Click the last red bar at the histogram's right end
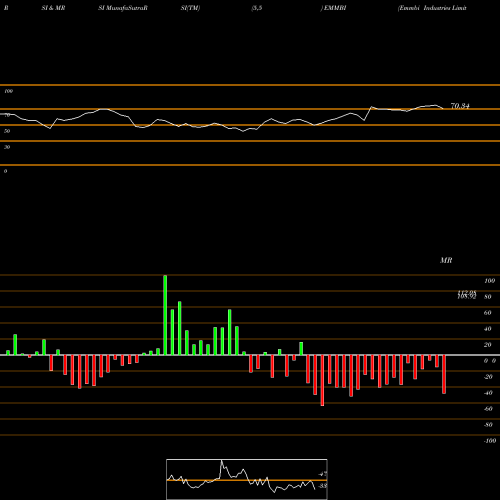Image resolution: width=500 pixels, height=500 pixels. point(444,374)
